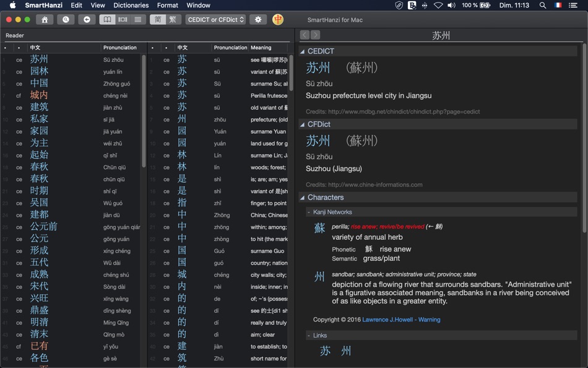Click the 苏 character link under Links
The height and width of the screenshot is (368, 588).
[x=325, y=351]
